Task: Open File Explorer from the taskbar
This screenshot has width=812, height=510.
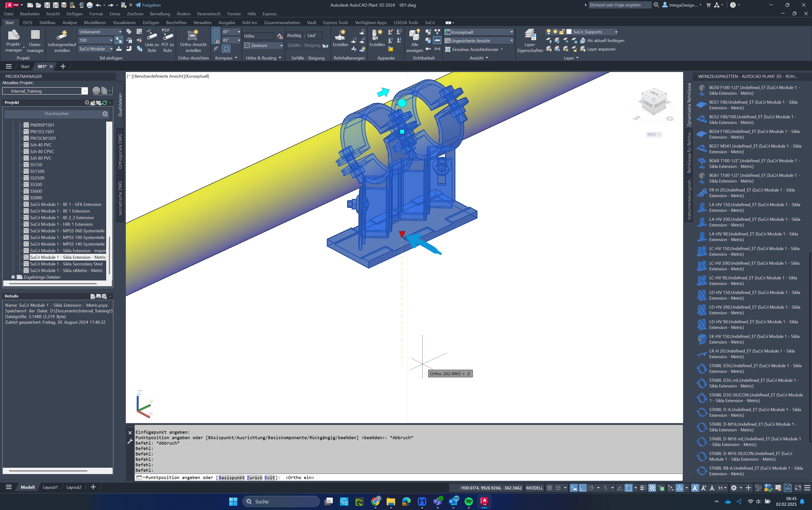Action: coord(391,501)
